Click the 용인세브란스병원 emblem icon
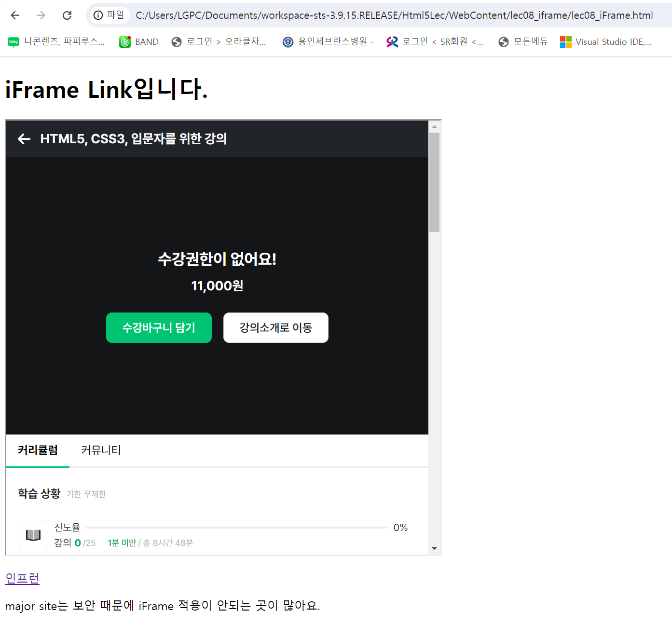Viewport: 672px width, 625px height. coord(288,42)
